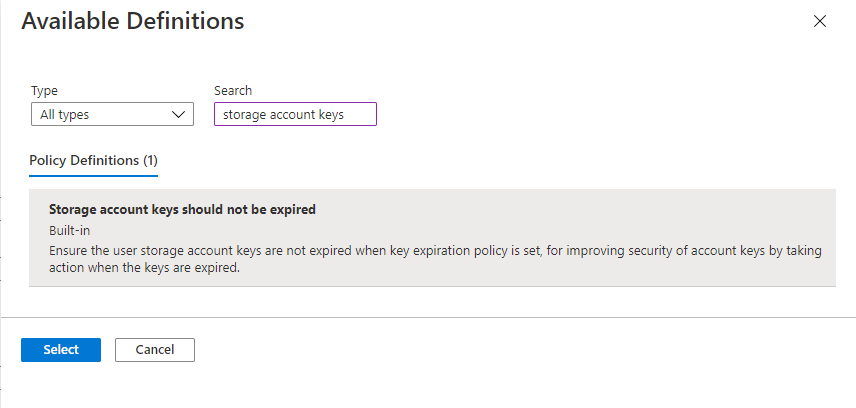The image size is (856, 408).
Task: Click the 'Type' field label
Action: pos(44,91)
